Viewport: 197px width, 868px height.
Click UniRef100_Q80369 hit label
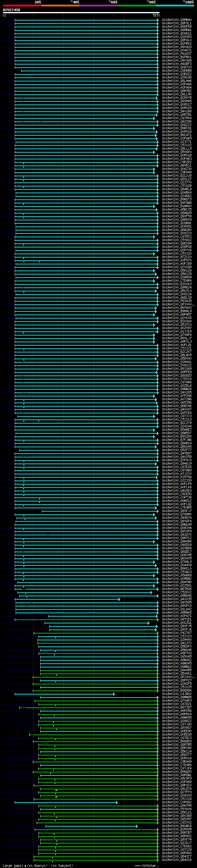pyautogui.click(x=177, y=816)
